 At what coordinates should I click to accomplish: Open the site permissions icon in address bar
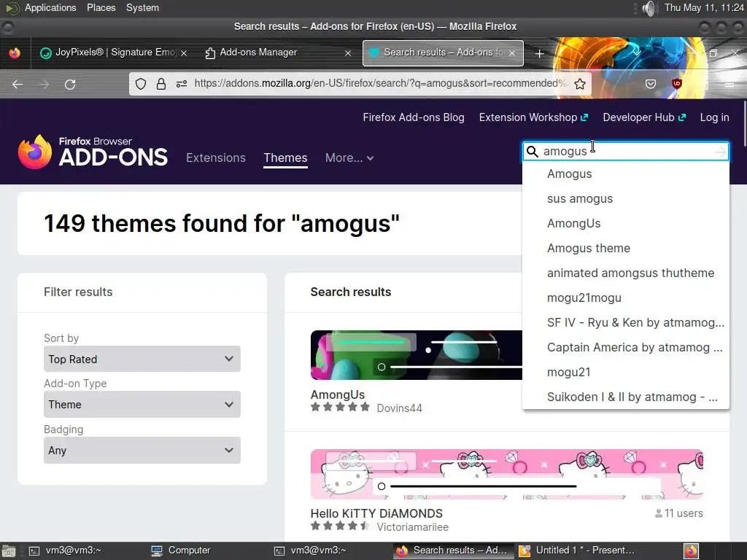182,85
